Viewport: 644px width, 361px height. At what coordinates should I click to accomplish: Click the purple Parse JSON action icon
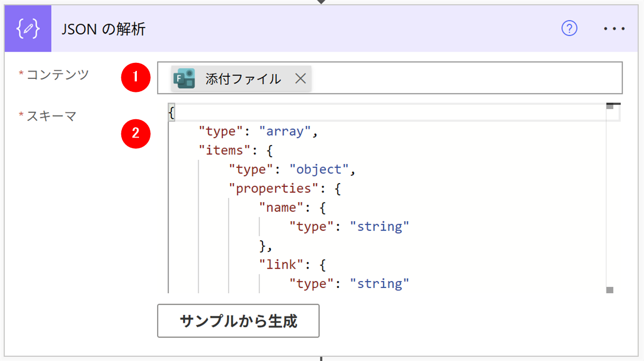(x=28, y=29)
